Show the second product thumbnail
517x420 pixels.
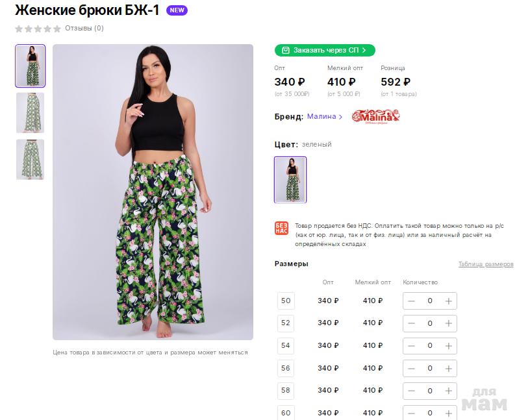coord(31,113)
